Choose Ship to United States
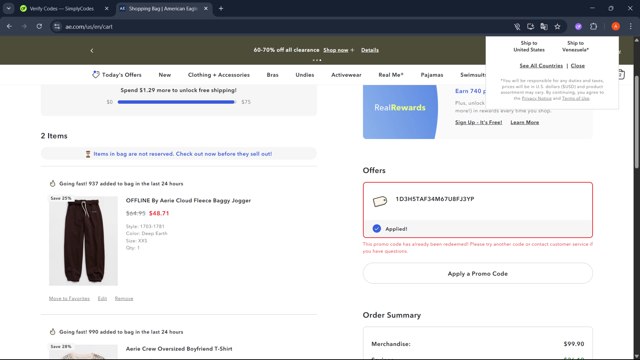This screenshot has height=360, width=640. (529, 46)
